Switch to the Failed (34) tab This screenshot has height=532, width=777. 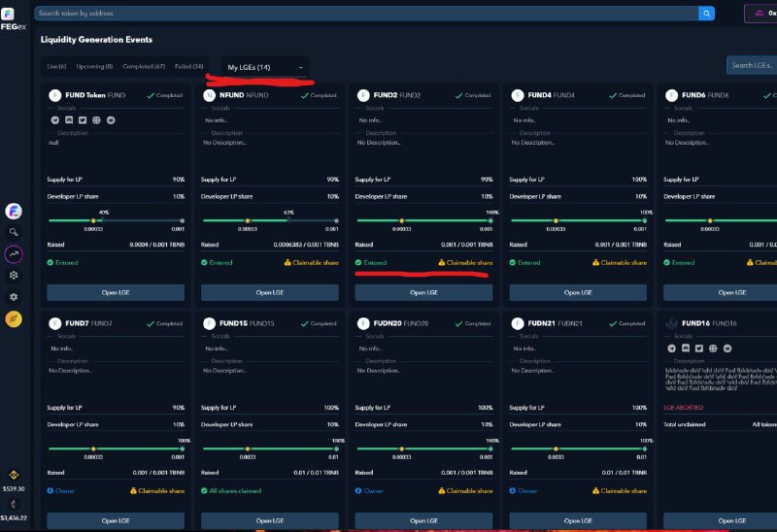(x=188, y=66)
